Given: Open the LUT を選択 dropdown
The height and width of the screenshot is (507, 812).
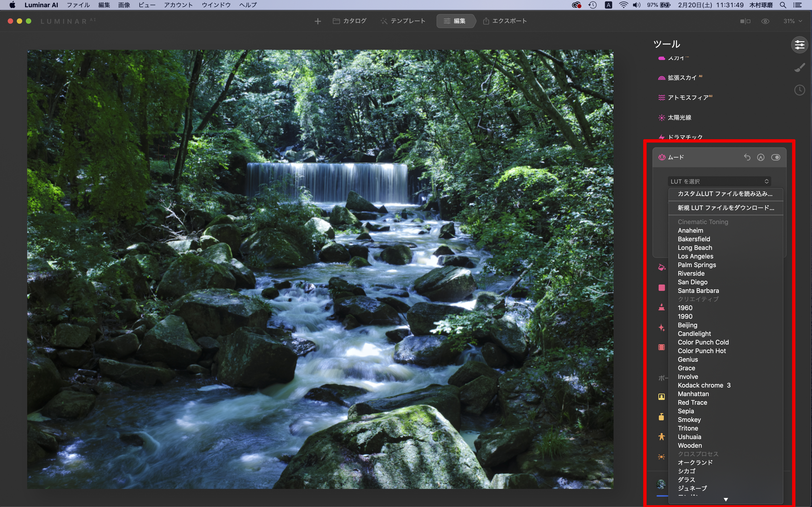Looking at the screenshot, I should point(719,181).
